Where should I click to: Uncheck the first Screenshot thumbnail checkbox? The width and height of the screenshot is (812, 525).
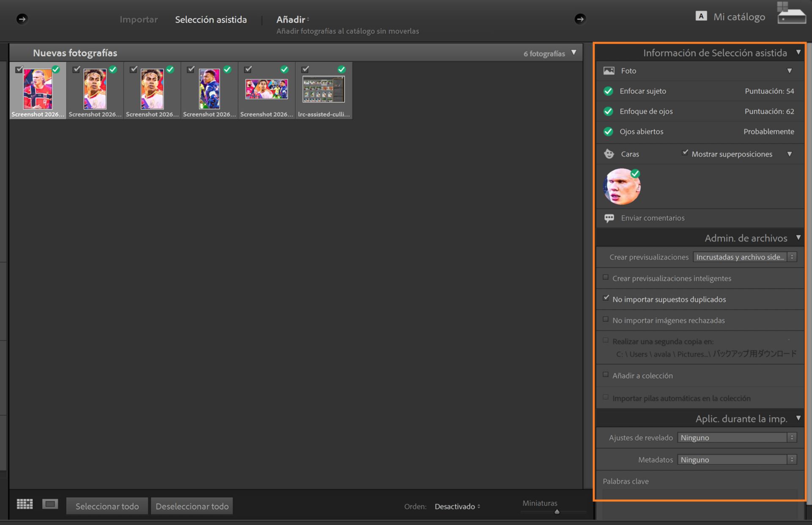[19, 69]
